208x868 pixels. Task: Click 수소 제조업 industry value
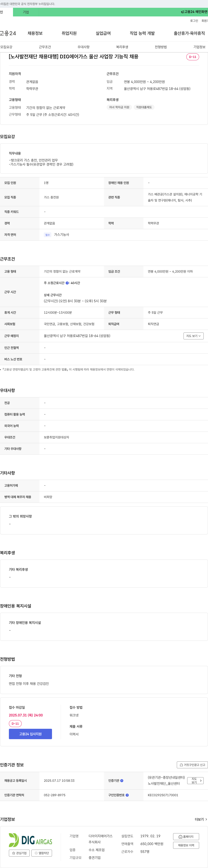pyautogui.click(x=97, y=850)
